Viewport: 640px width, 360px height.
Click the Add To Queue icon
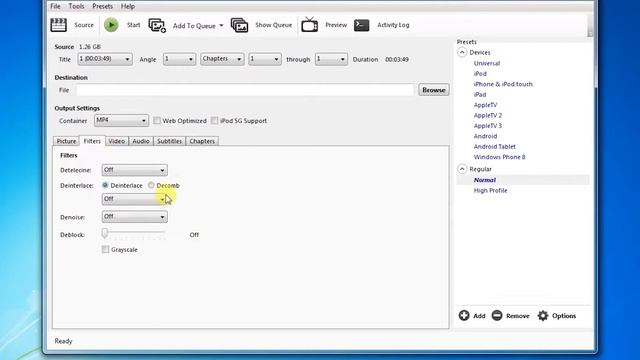point(157,25)
